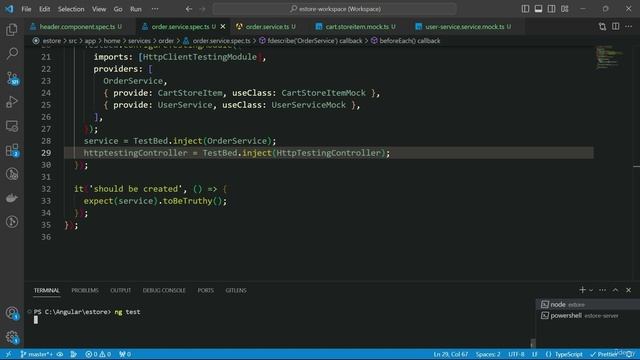Click the ports forwarded indicator in status bar
640x360 pixels.
click(125, 354)
